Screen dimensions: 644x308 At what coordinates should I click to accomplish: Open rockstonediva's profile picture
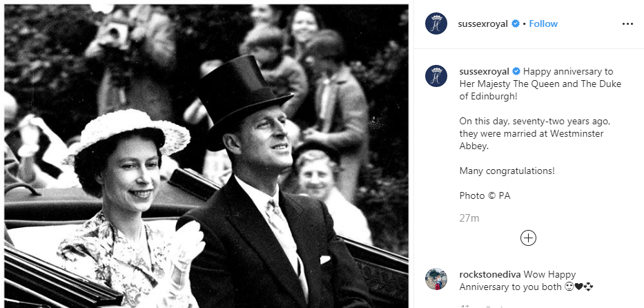[x=436, y=279]
